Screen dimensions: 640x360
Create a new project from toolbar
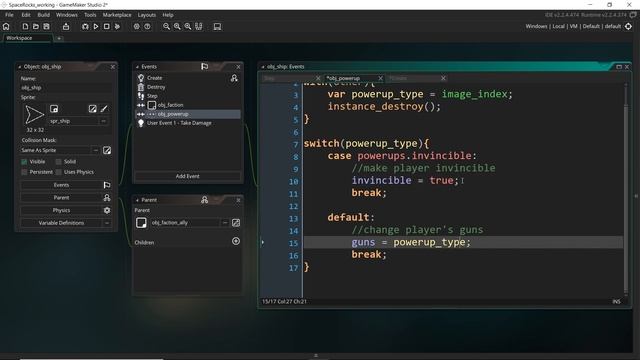click(x=25, y=27)
